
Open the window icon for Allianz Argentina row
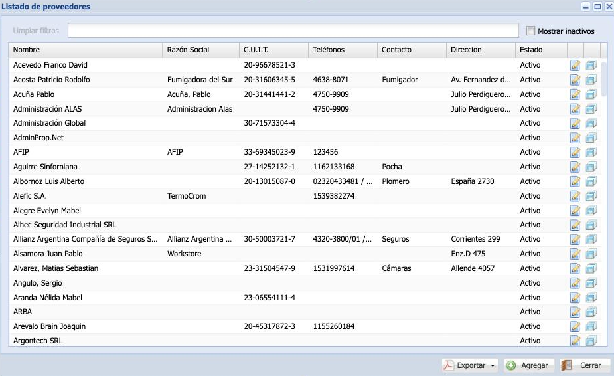coord(591,239)
